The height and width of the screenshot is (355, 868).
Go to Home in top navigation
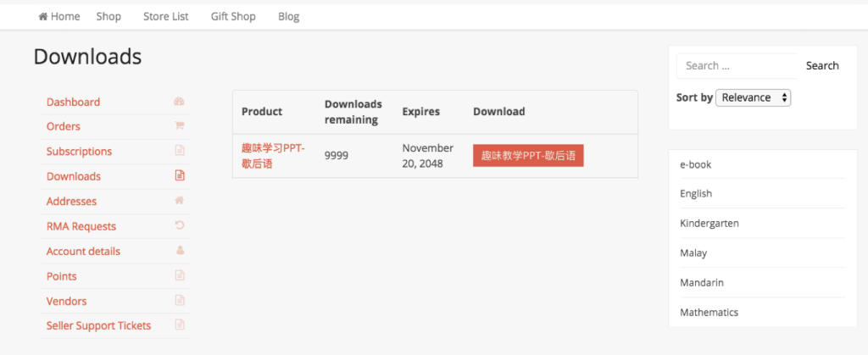pyautogui.click(x=59, y=16)
